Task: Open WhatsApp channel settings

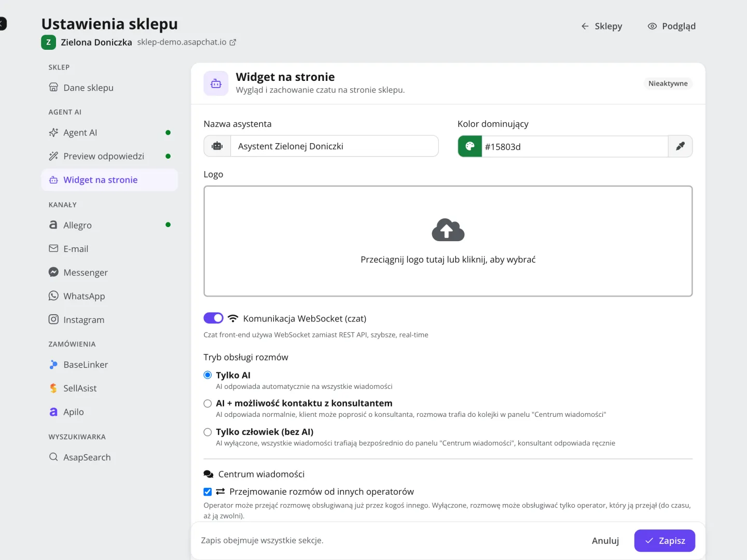Action: pyautogui.click(x=109, y=296)
